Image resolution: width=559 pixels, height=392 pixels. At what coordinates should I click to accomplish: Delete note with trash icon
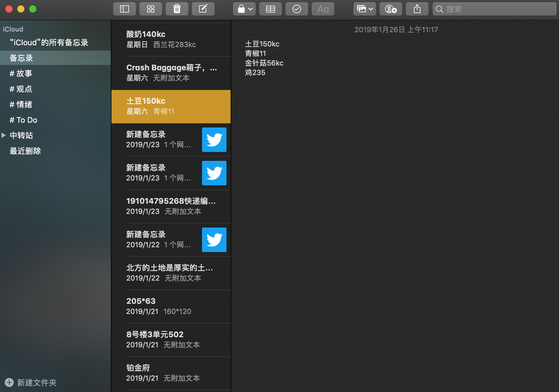pos(177,9)
